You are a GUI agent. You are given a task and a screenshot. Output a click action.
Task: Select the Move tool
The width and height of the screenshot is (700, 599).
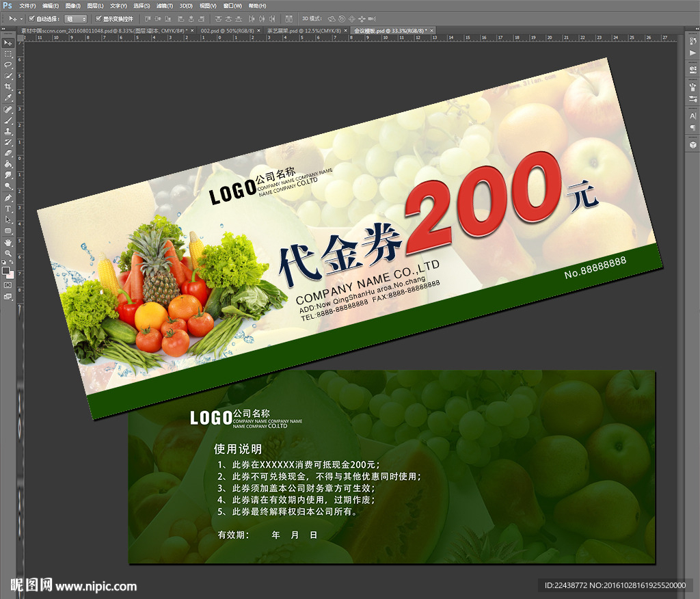[x=8, y=43]
